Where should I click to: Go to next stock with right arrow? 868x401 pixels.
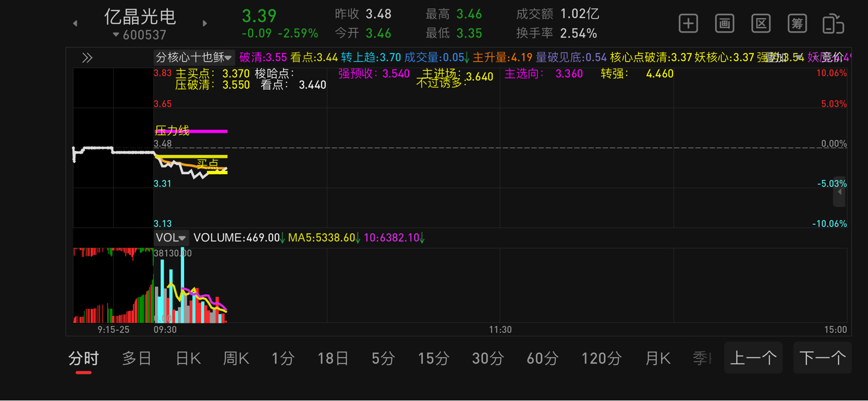205,23
